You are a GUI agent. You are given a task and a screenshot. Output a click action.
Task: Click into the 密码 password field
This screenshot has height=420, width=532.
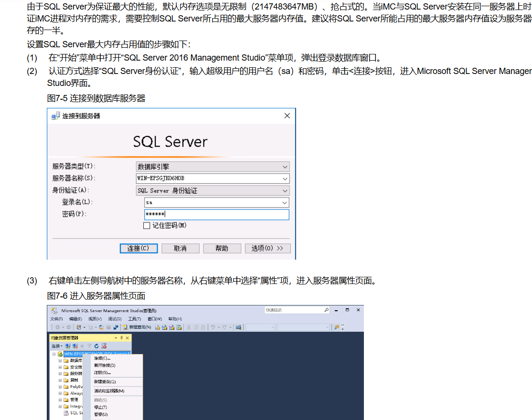pyautogui.click(x=216, y=215)
